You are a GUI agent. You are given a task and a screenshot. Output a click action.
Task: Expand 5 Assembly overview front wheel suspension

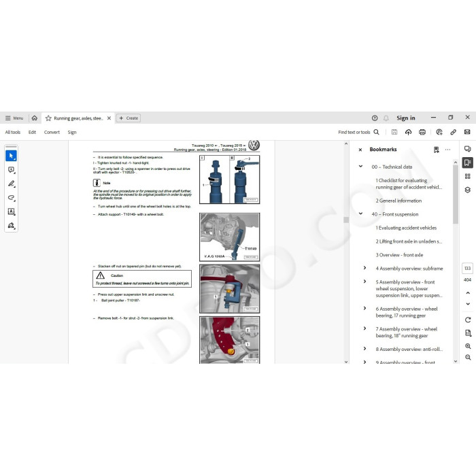click(364, 282)
